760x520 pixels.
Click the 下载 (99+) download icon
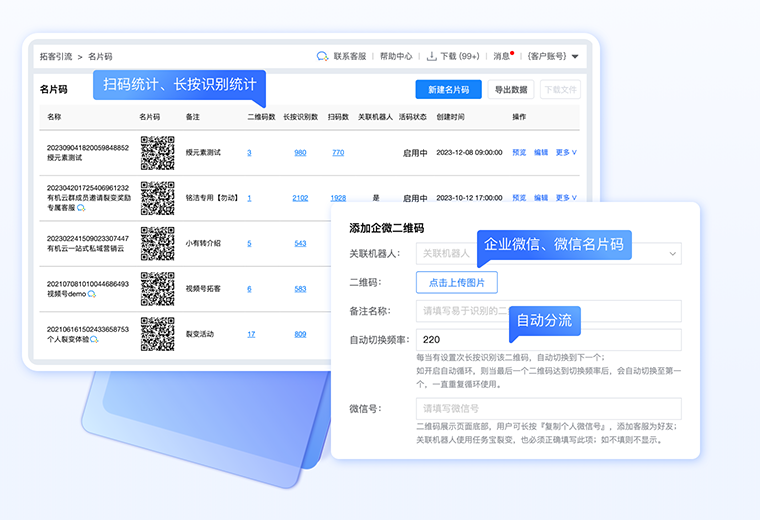tap(432, 57)
